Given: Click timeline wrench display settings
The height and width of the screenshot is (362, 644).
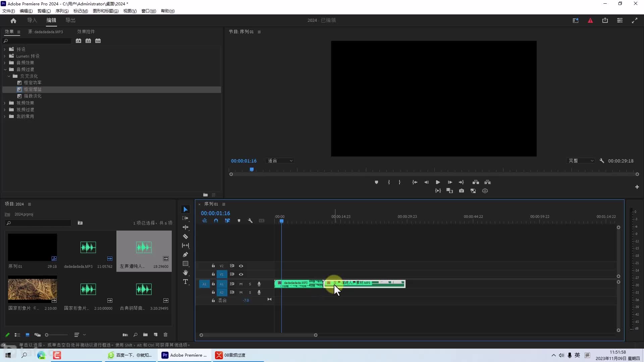Looking at the screenshot, I should [x=250, y=221].
